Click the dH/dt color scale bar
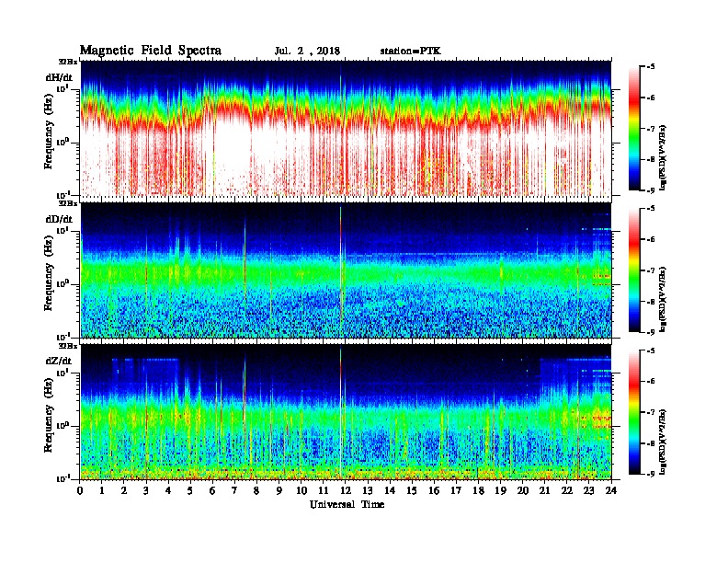Screen dimensions: 728x563 (634, 129)
